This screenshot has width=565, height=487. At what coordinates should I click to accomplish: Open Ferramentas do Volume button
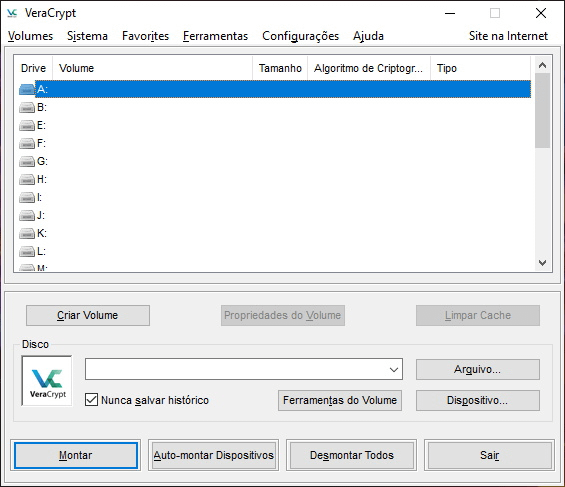[340, 400]
